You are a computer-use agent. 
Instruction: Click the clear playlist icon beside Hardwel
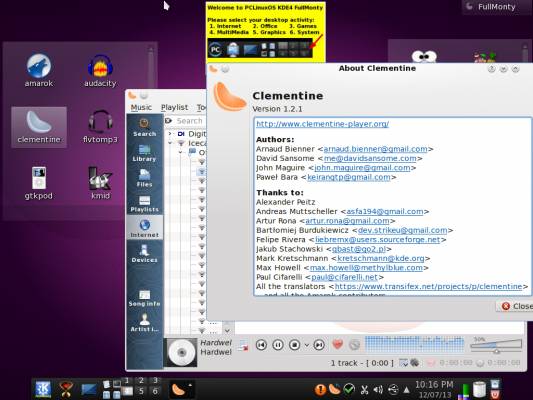pos(243,345)
